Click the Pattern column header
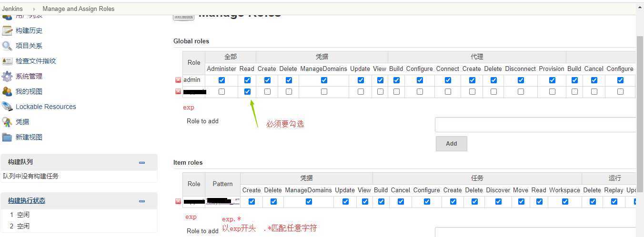 [223, 184]
